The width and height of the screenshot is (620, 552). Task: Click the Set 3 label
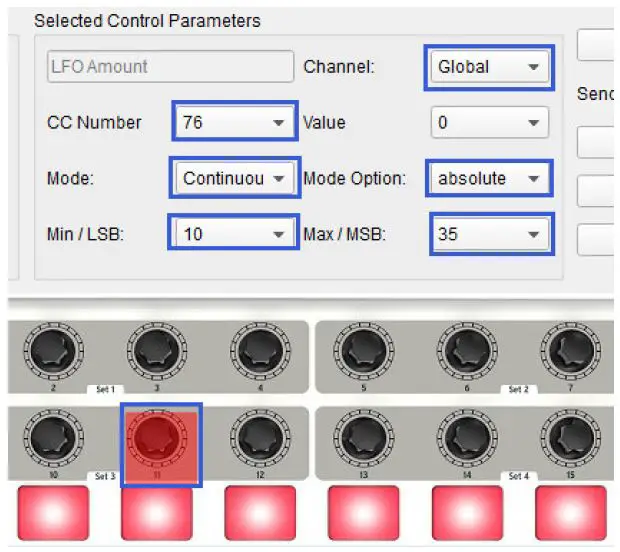click(105, 476)
